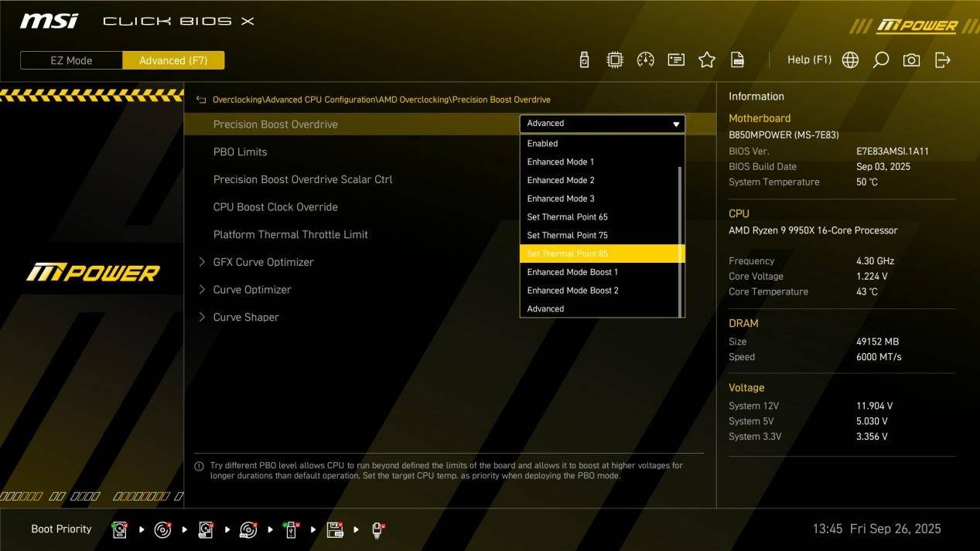Click the CPU chip icon in top toolbar
This screenshot has height=551, width=980.
[x=615, y=60]
